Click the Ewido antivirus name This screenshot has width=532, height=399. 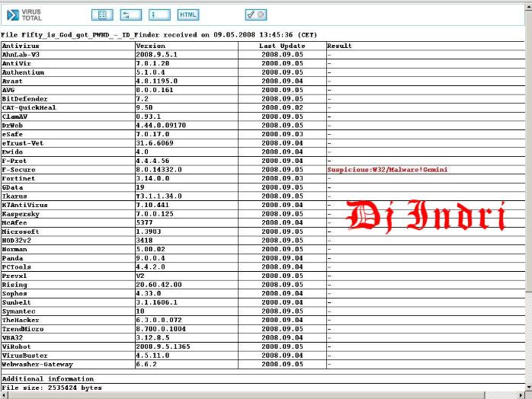point(12,152)
